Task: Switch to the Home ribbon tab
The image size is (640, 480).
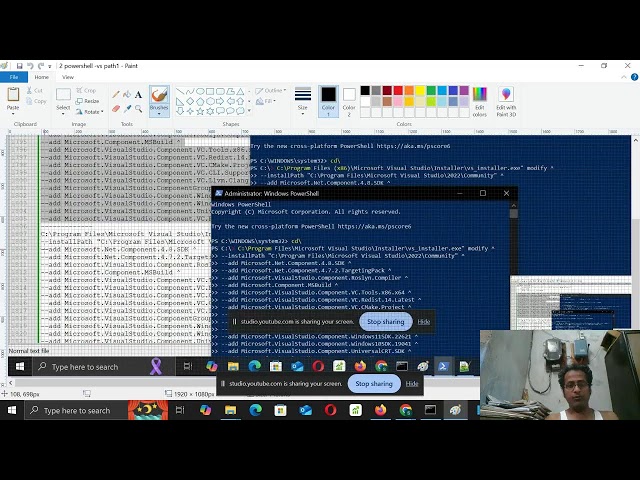Action: point(42,77)
